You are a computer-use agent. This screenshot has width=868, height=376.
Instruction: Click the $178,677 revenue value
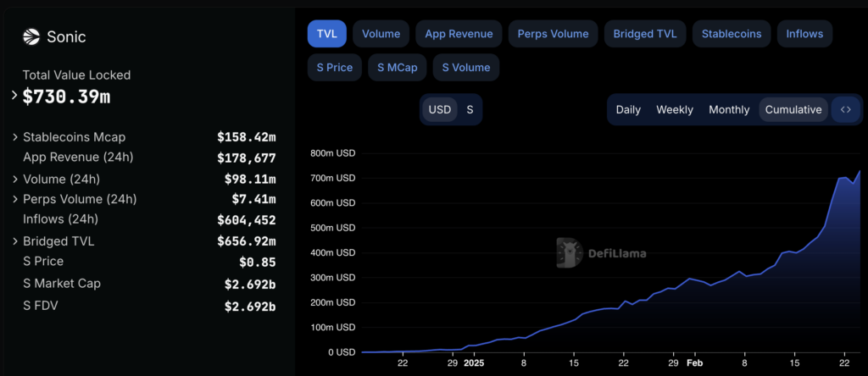(x=247, y=158)
